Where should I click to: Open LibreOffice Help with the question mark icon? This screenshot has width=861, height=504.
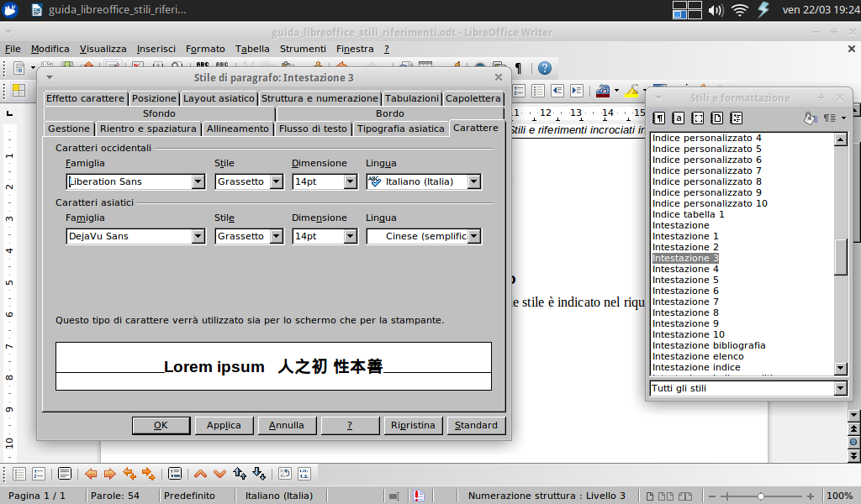[544, 68]
